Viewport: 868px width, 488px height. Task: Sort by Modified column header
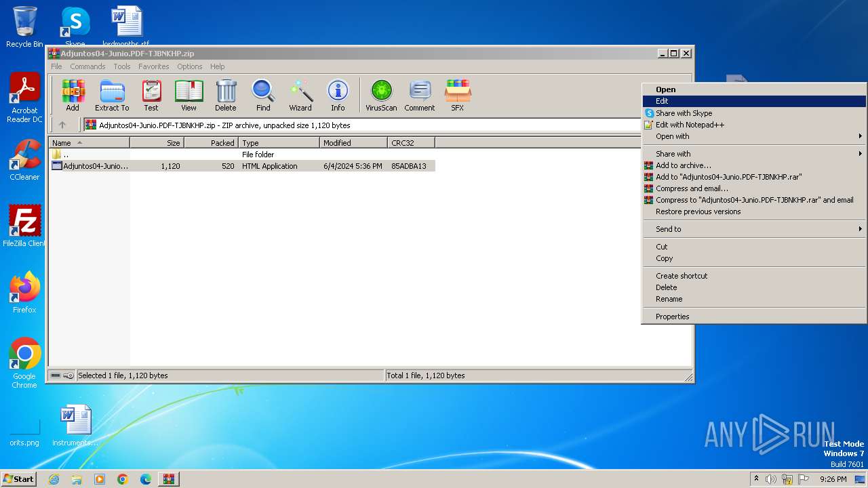point(353,143)
